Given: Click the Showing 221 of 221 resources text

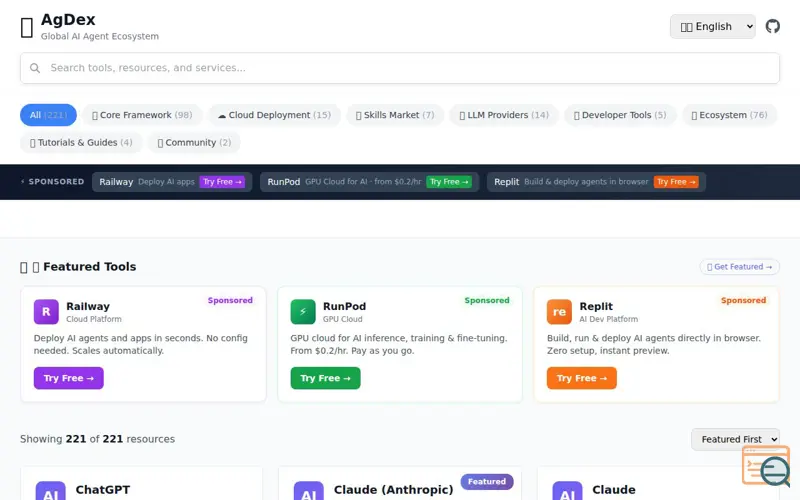Looking at the screenshot, I should pyautogui.click(x=97, y=439).
